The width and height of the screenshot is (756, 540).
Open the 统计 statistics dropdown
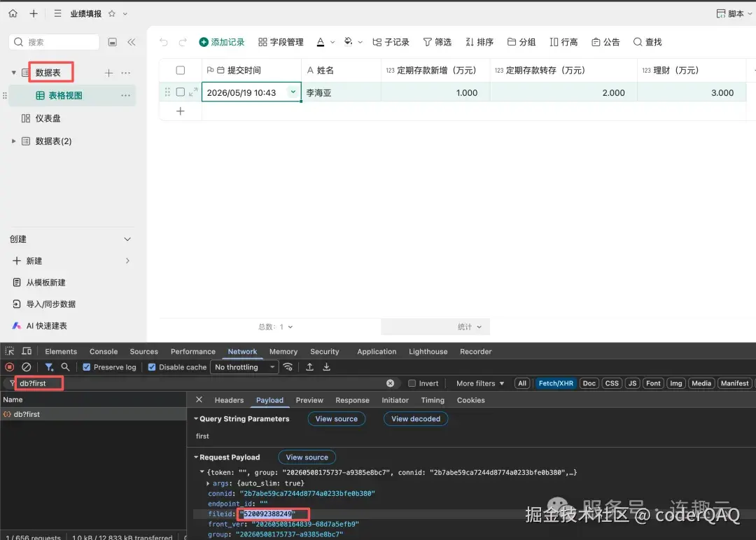pos(470,327)
